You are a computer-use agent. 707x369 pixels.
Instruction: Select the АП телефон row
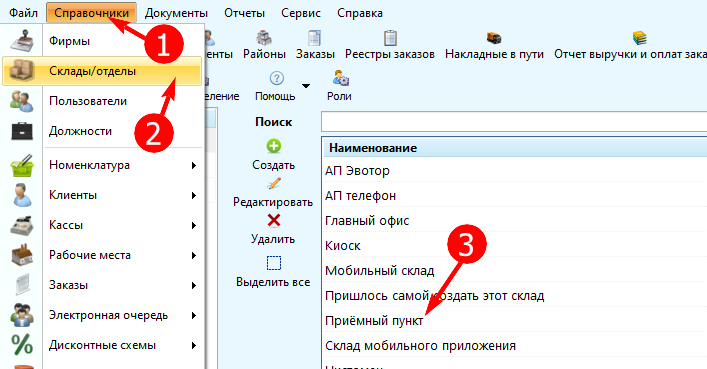click(x=515, y=196)
